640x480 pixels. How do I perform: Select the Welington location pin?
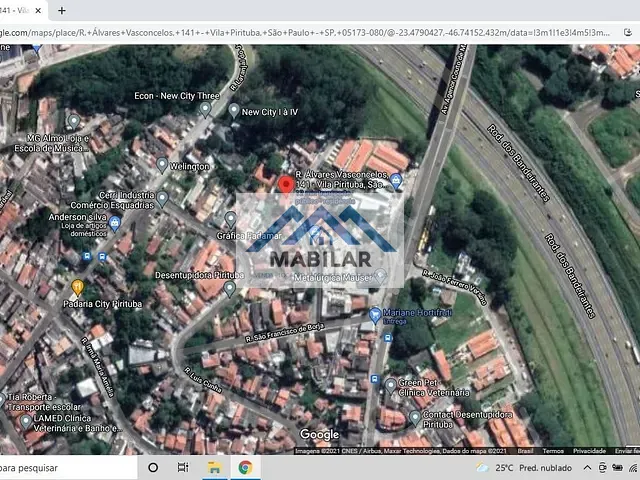[x=162, y=164]
